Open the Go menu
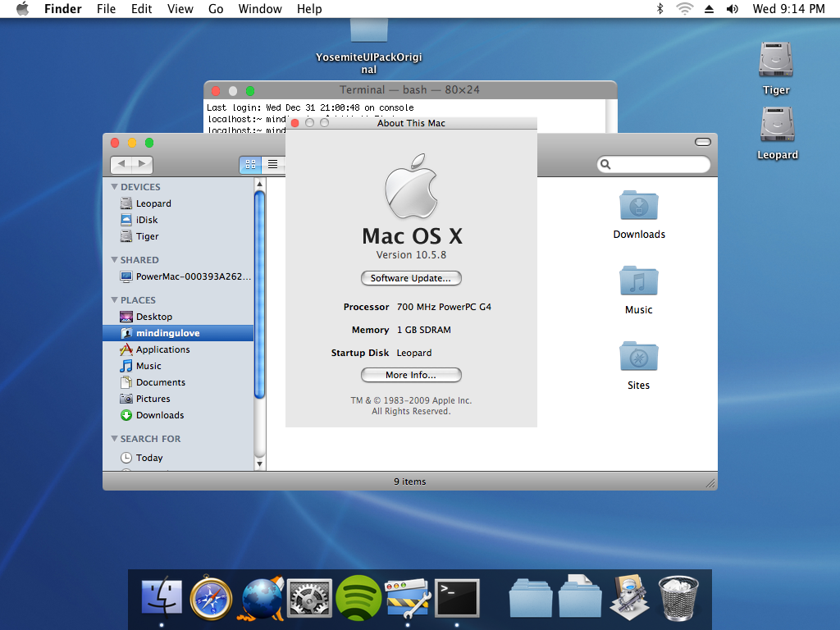Screen dimensions: 840x630 (216, 9)
